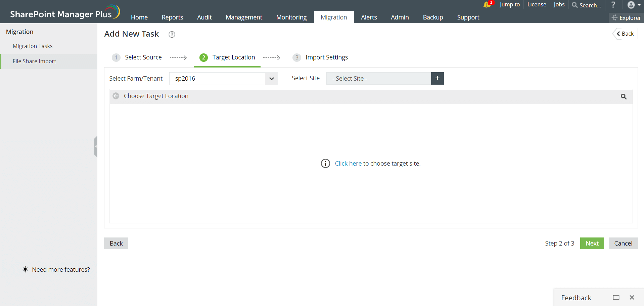Switch to the Reports menu
Screen dimensions: 644x306
click(x=172, y=17)
